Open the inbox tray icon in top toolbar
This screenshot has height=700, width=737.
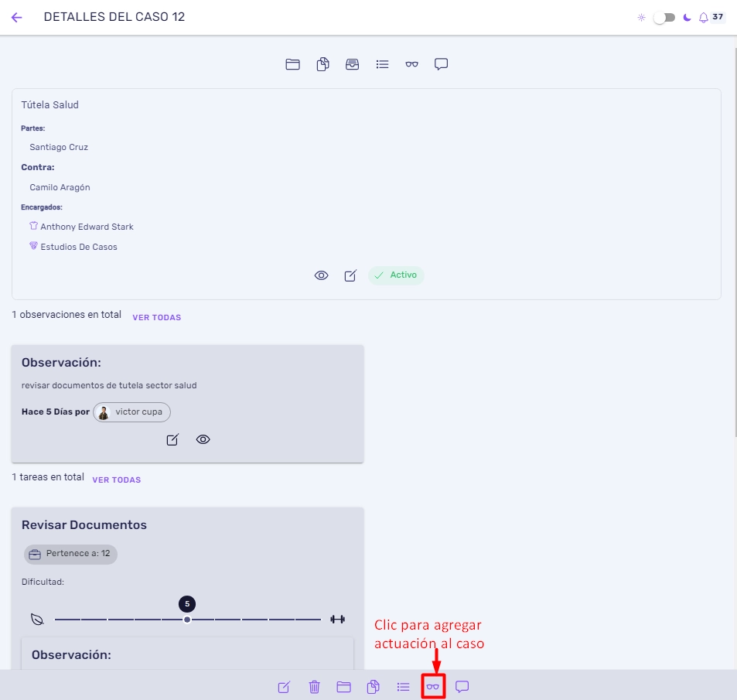pyautogui.click(x=352, y=64)
